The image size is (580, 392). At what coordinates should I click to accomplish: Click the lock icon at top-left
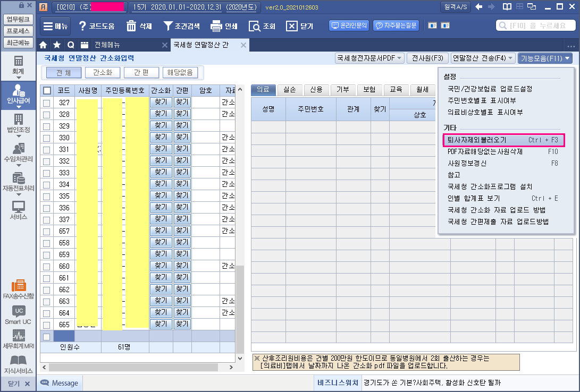pyautogui.click(x=21, y=5)
